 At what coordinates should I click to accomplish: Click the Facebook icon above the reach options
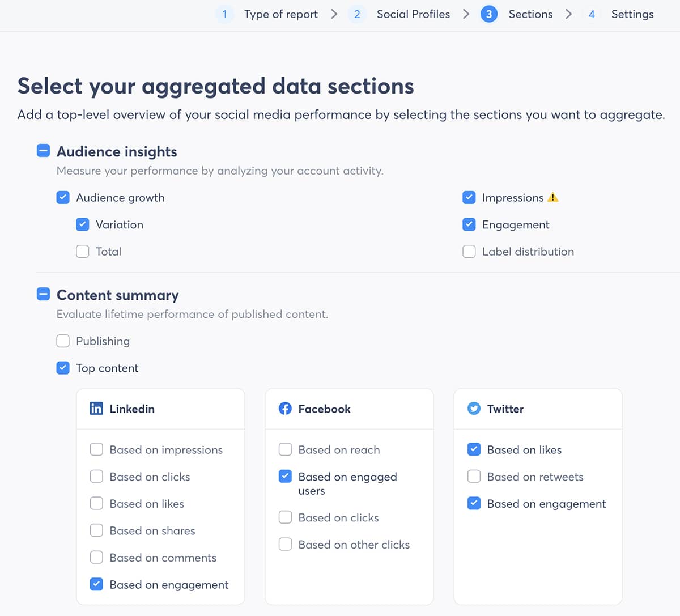[285, 408]
